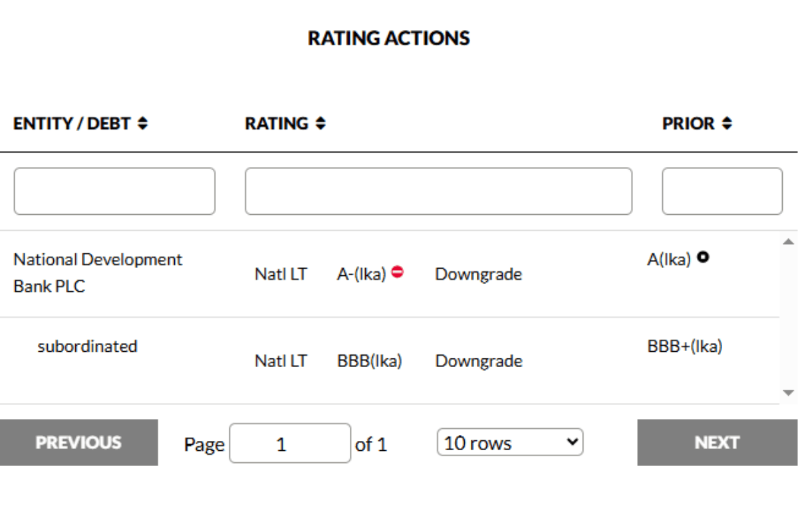Click the red negative outlook icon
Image resolution: width=798 pixels, height=532 pixels.
[397, 272]
